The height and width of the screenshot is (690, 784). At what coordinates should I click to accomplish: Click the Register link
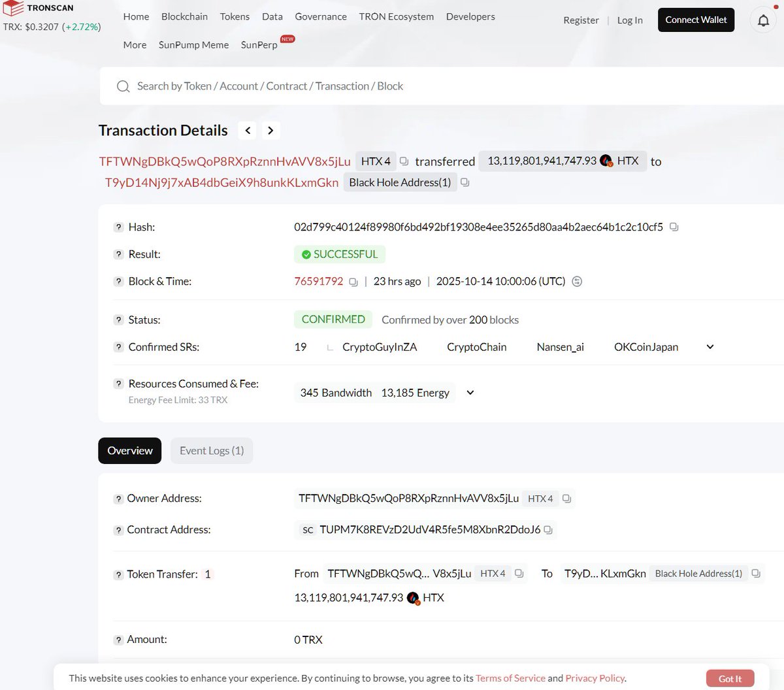581,20
